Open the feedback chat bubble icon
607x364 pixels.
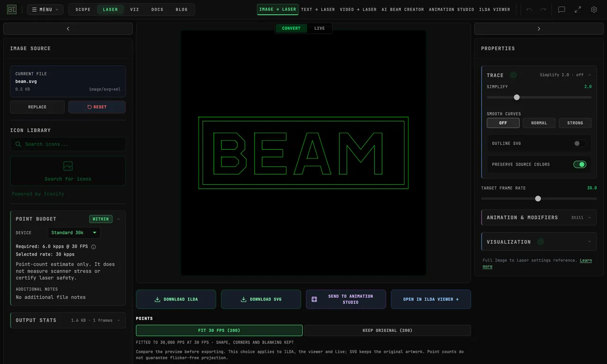click(561, 9)
